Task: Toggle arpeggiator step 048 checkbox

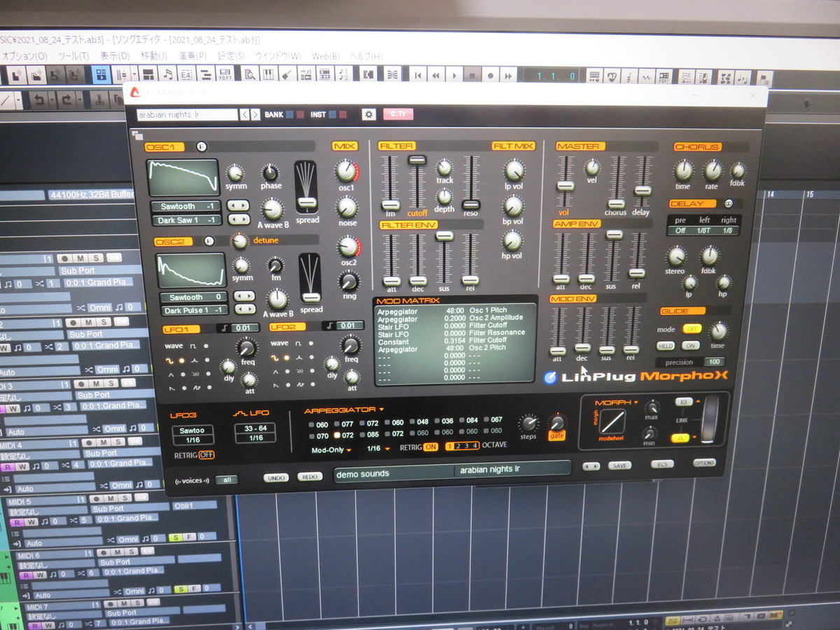Action: click(x=411, y=423)
